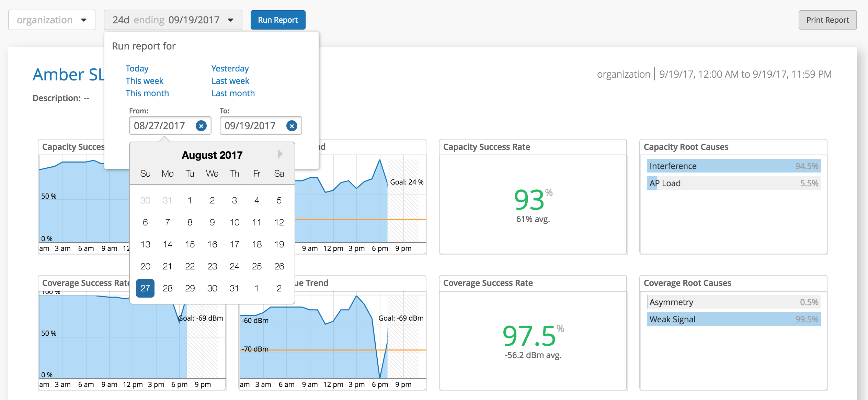
Task: Choose This week range link
Action: 145,81
